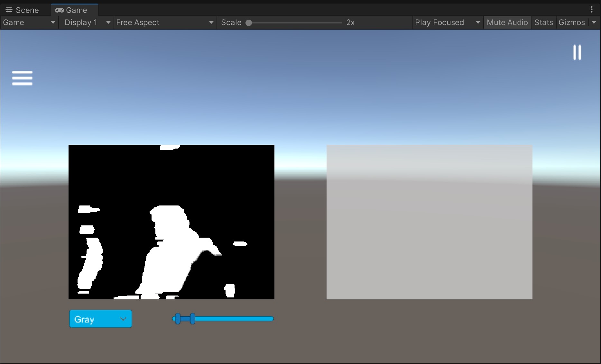This screenshot has height=364, width=601.
Task: Open the Gray filter dropdown
Action: pyautogui.click(x=100, y=319)
